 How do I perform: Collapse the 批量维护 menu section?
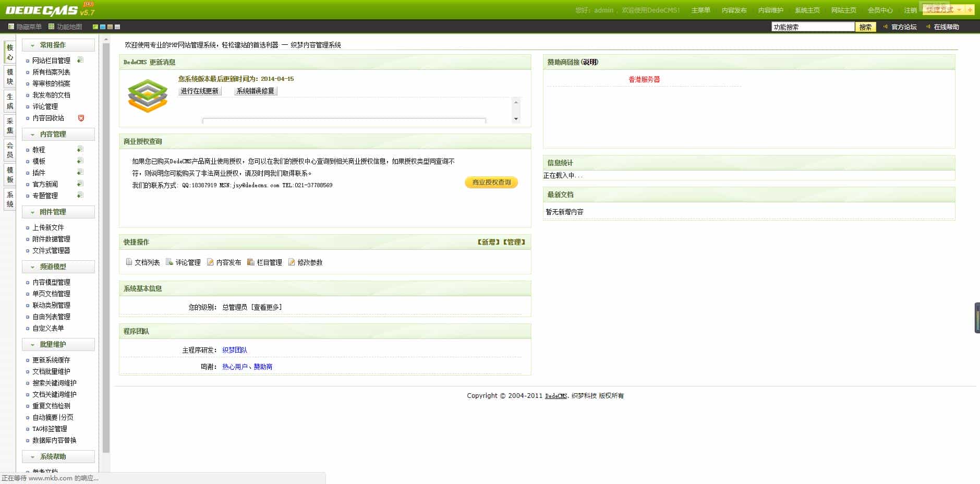pos(58,345)
